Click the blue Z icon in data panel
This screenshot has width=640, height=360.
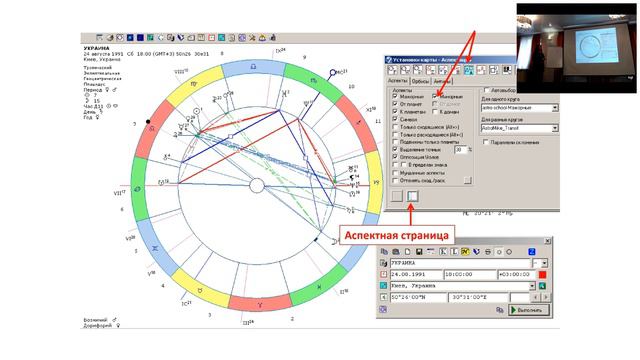[x=532, y=252]
